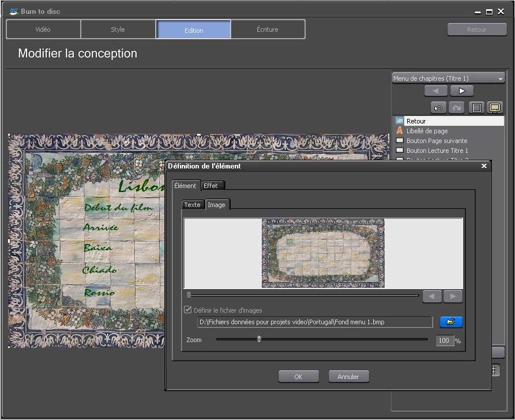This screenshot has height=420, width=515.
Task: Open the Écriture step tab
Action: point(268,29)
